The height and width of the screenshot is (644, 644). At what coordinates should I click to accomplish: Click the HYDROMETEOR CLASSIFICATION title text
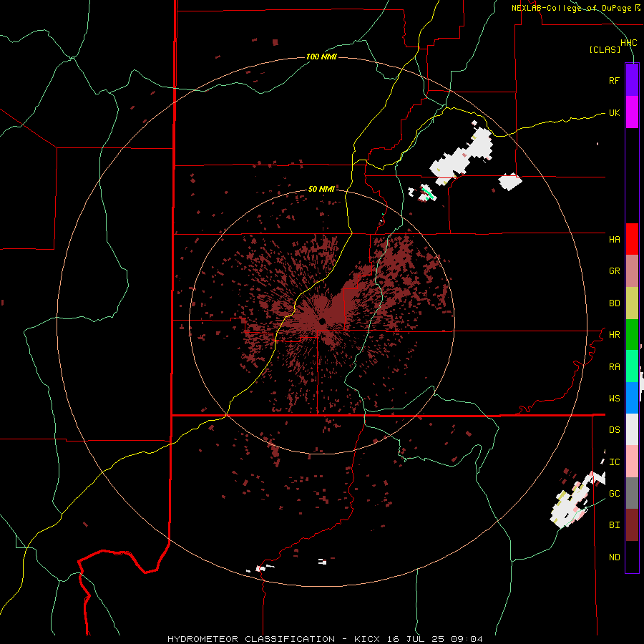[x=251, y=639]
